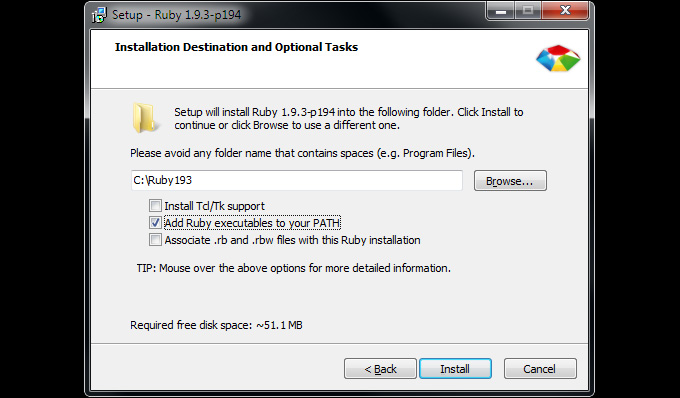The width and height of the screenshot is (680, 398).
Task: Close the setup window with red X
Action: pos(565,11)
